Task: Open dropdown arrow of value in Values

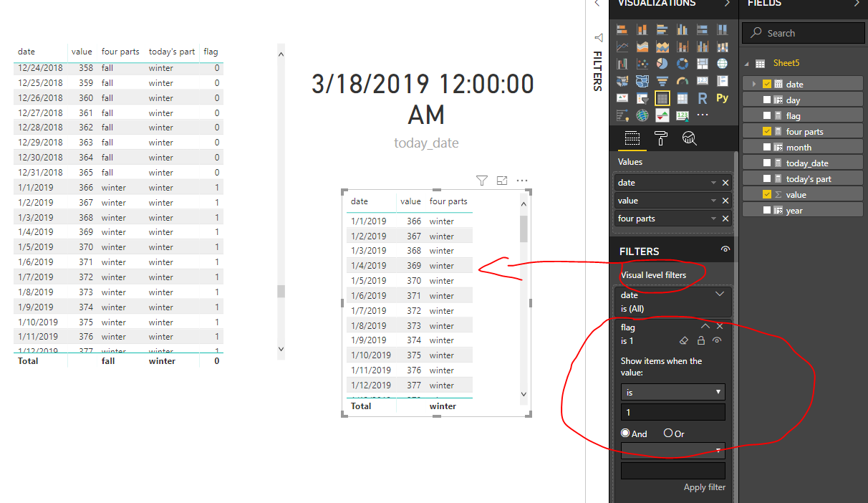Action: tap(713, 201)
